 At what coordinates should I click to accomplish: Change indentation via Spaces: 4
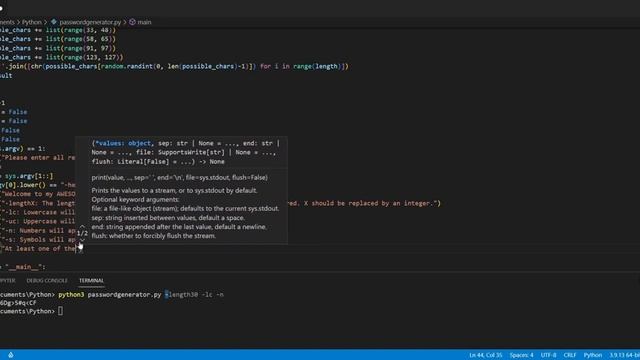point(521,355)
